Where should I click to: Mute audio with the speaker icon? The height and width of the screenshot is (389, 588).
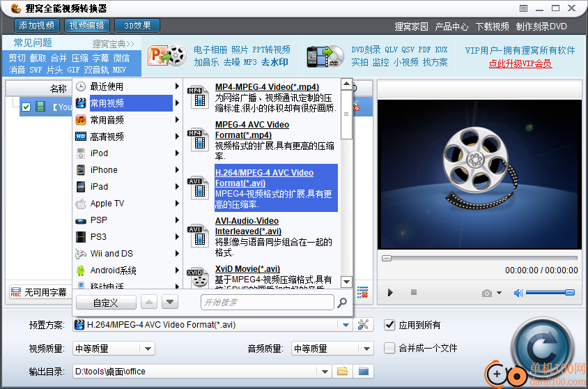pyautogui.click(x=518, y=293)
